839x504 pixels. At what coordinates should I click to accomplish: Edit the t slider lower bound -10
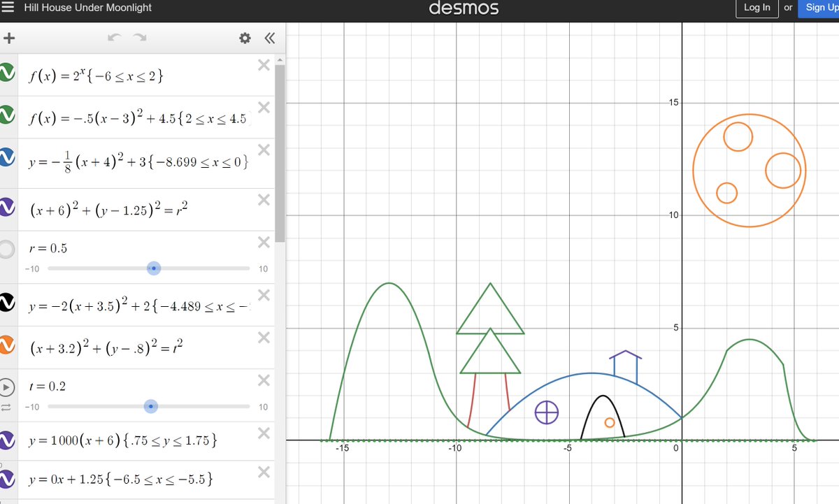[31, 407]
